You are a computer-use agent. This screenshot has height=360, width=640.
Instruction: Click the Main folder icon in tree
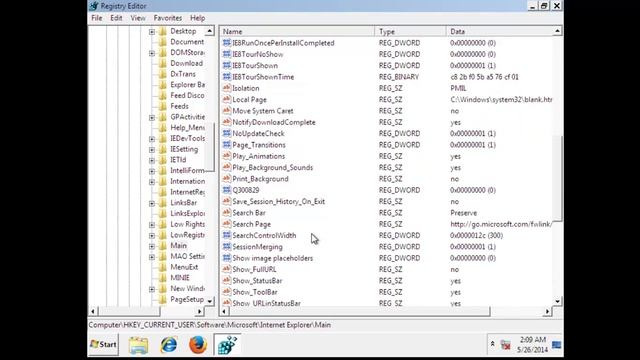click(162, 246)
